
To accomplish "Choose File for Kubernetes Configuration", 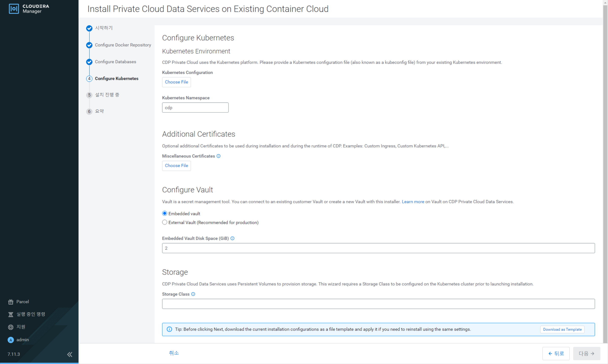I will click(x=176, y=82).
